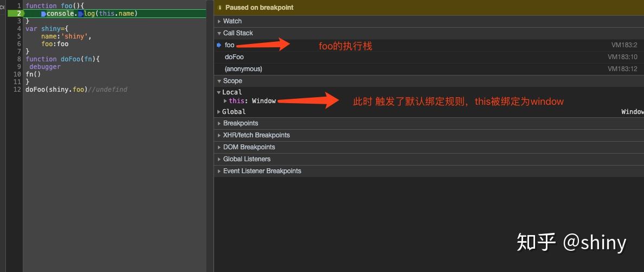
Task: Click the foo:foo property line
Action: click(x=55, y=43)
